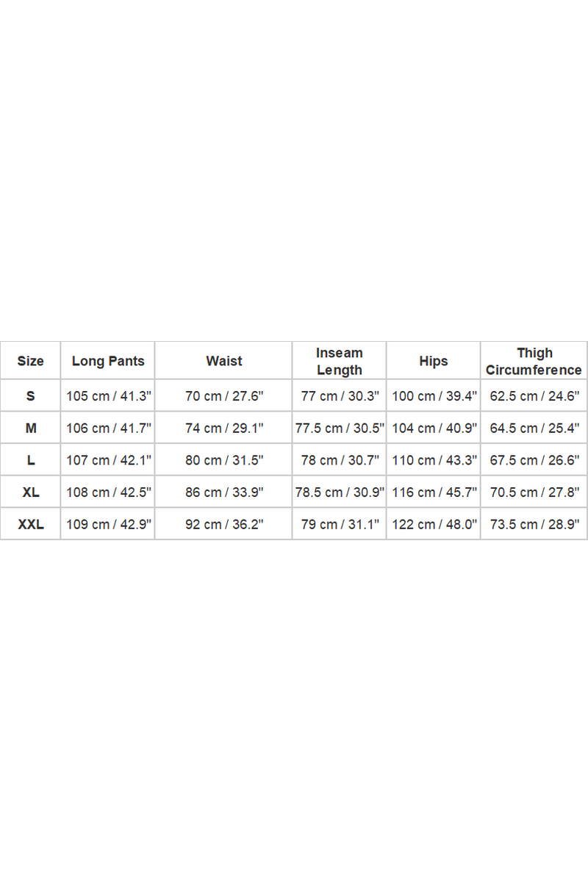Click the S size row label
This screenshot has height=882, width=588.
click(x=30, y=395)
